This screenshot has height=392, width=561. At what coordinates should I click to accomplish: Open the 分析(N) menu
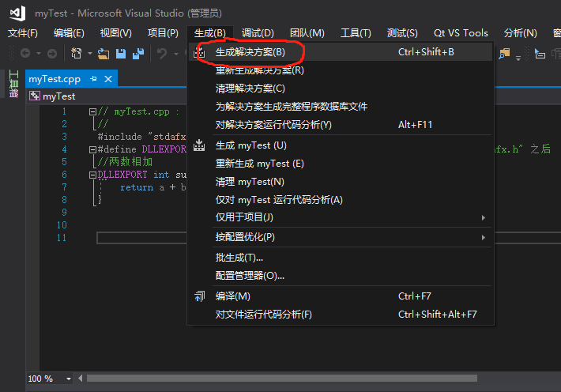520,33
